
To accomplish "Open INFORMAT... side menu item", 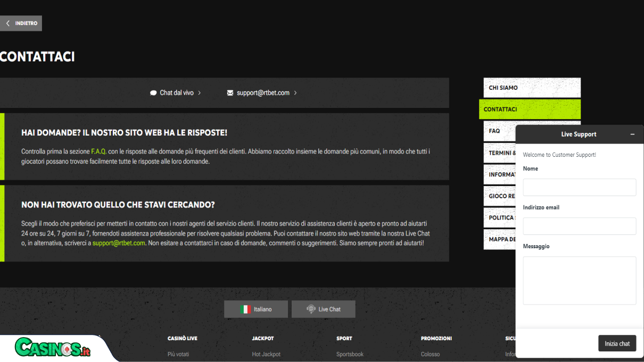I will pyautogui.click(x=499, y=174).
